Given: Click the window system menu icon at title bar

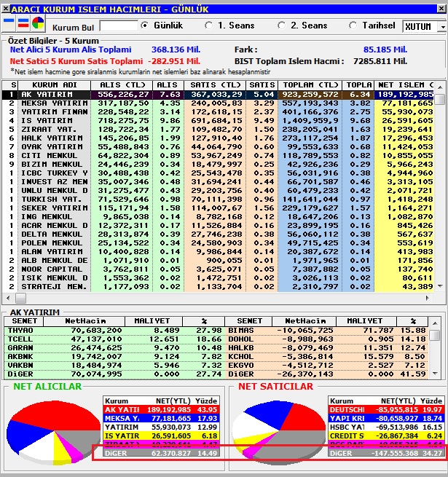Looking at the screenshot, I should (x=6, y=9).
